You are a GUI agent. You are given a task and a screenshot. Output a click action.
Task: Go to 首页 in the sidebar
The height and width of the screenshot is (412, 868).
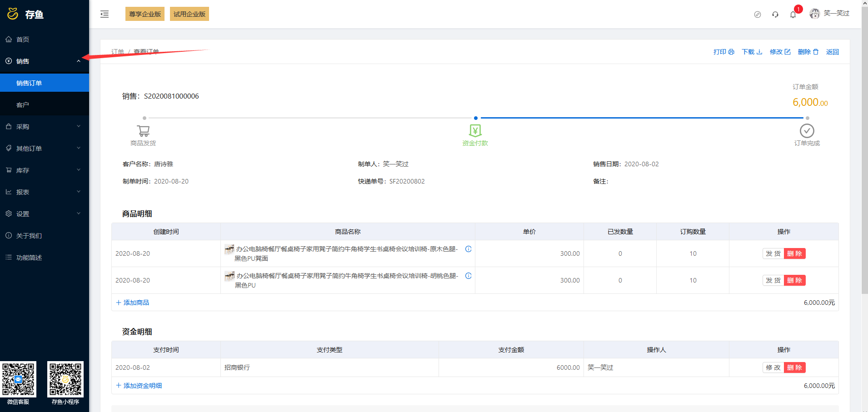pos(45,40)
